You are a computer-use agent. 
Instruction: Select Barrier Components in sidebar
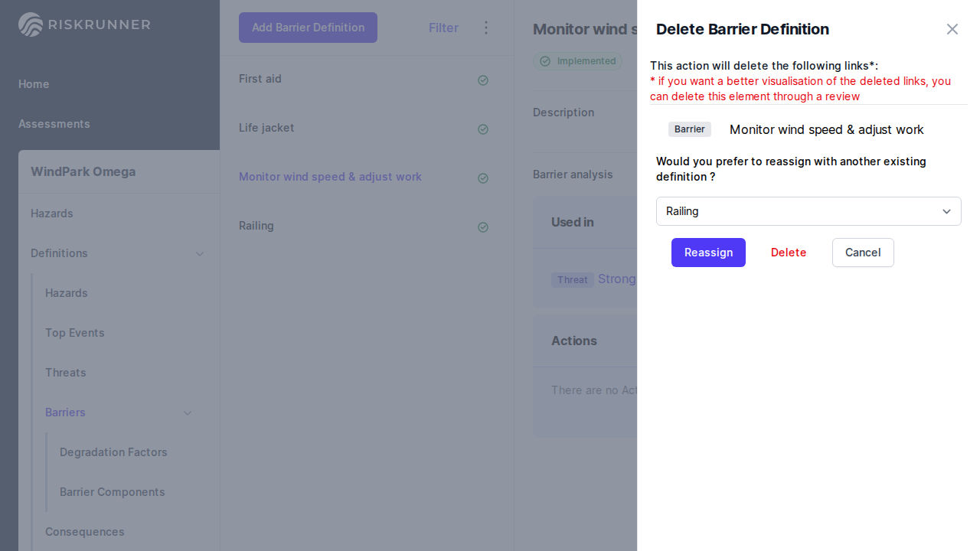113,492
